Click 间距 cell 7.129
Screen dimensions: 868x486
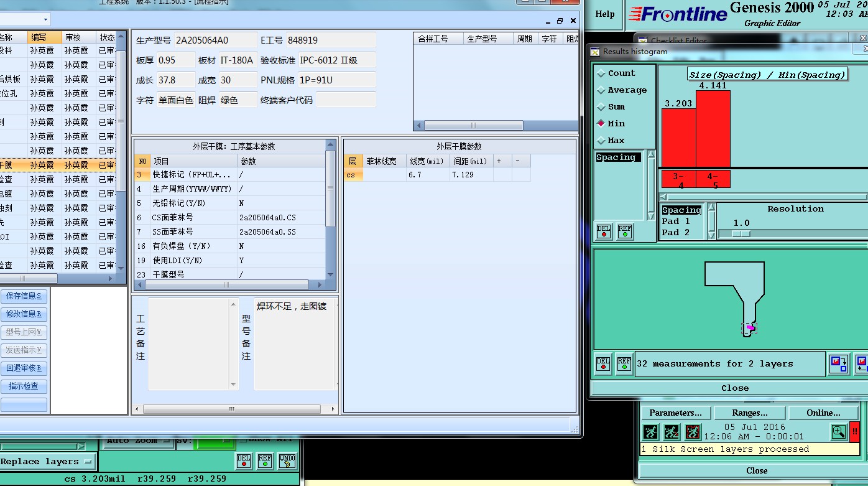tap(471, 175)
